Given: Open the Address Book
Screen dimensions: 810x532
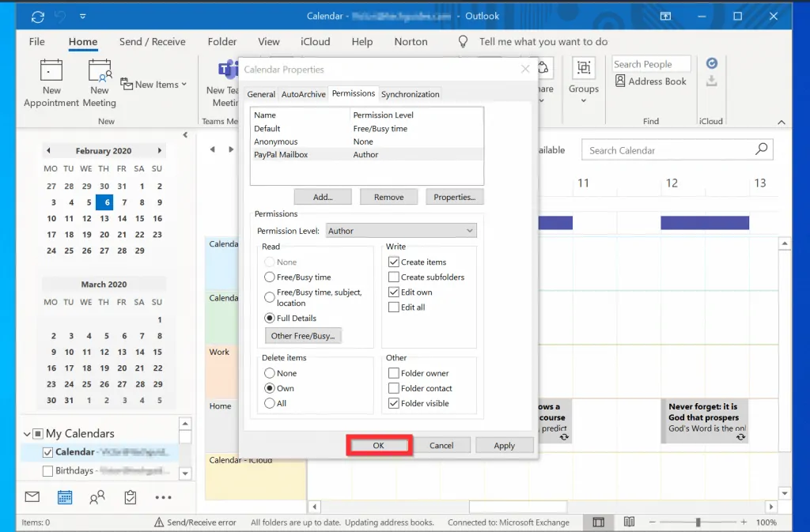Looking at the screenshot, I should (649, 81).
